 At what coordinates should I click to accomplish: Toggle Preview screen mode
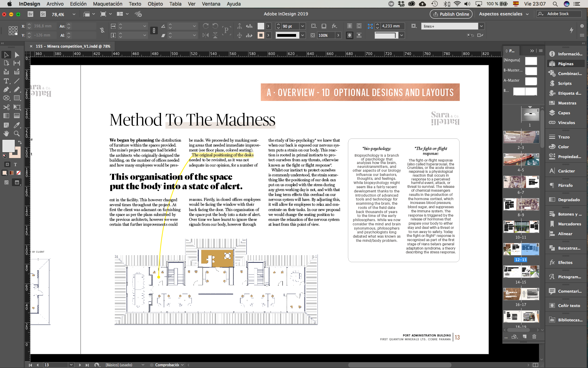pyautogui.click(x=16, y=182)
